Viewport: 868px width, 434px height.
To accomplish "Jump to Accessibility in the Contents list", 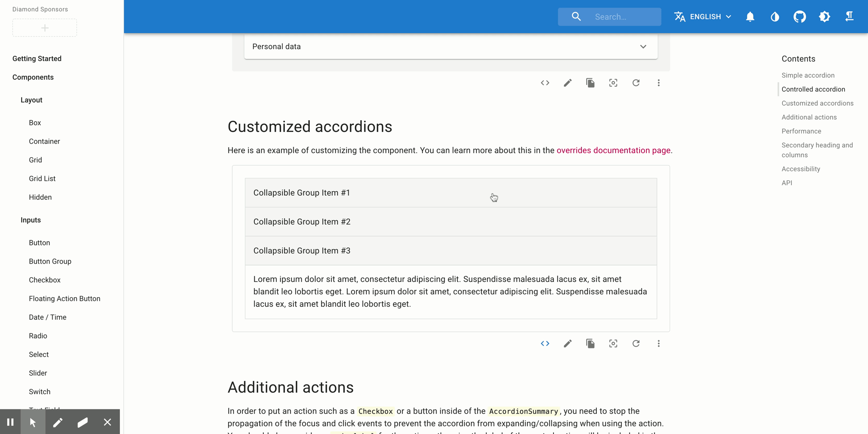I will [801, 169].
